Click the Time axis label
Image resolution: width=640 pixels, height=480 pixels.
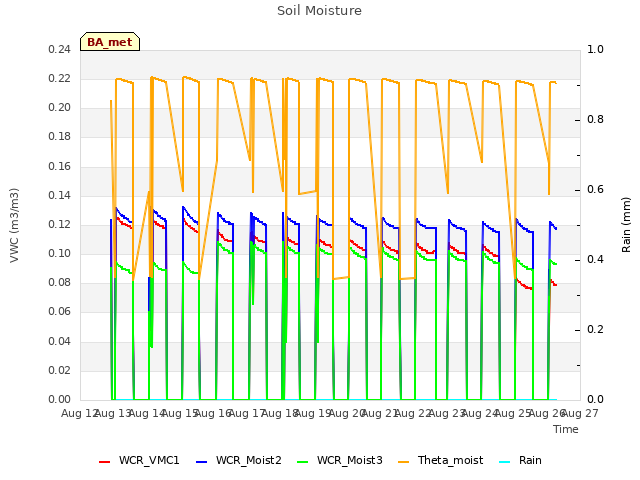(566, 429)
